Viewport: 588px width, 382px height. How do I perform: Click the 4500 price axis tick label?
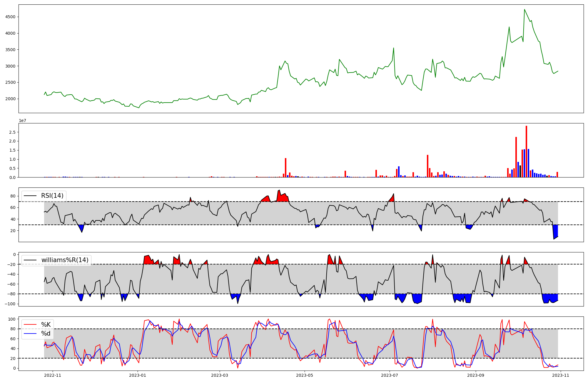coord(10,17)
